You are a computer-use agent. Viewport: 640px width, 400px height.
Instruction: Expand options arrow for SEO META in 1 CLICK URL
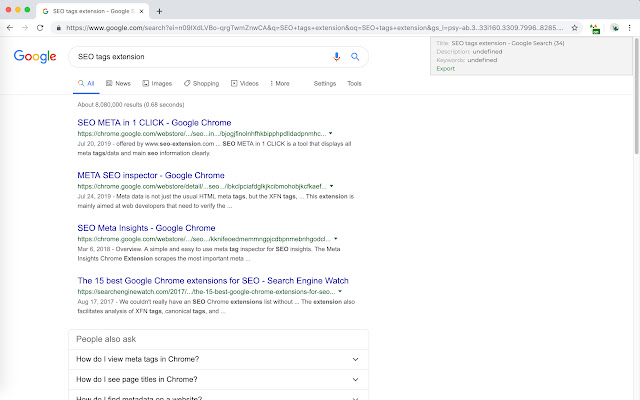point(331,133)
